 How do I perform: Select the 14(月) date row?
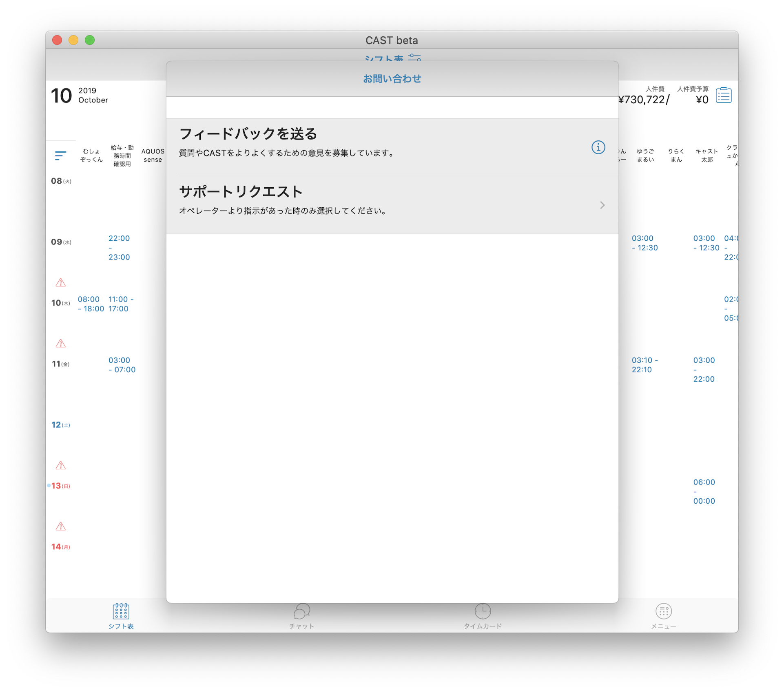point(61,546)
